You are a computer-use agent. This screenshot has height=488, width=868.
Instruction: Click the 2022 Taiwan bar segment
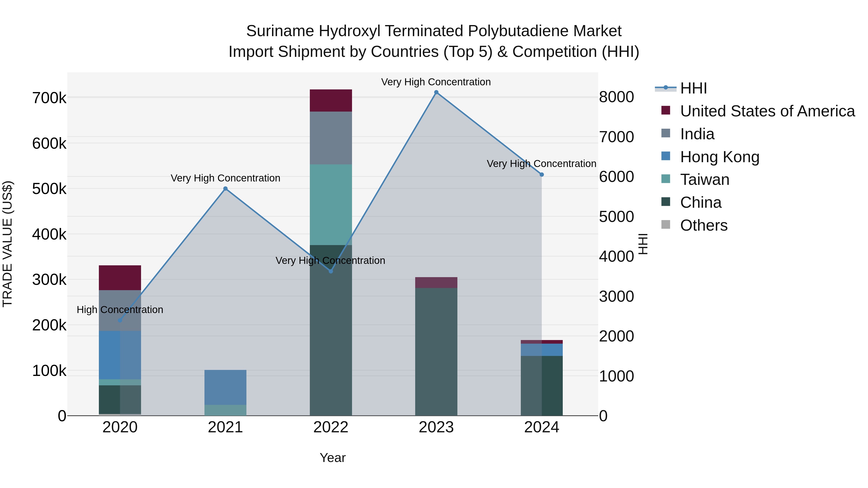[331, 205]
